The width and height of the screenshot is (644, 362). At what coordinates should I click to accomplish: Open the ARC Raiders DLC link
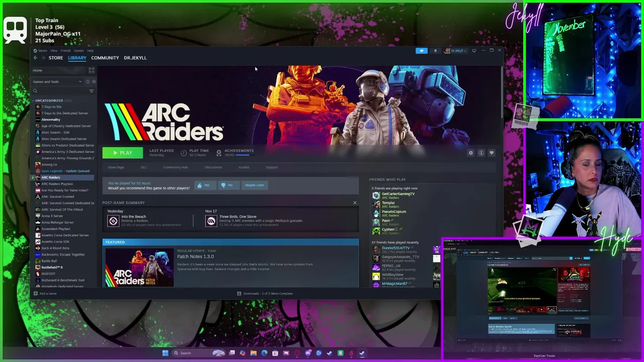(x=143, y=167)
